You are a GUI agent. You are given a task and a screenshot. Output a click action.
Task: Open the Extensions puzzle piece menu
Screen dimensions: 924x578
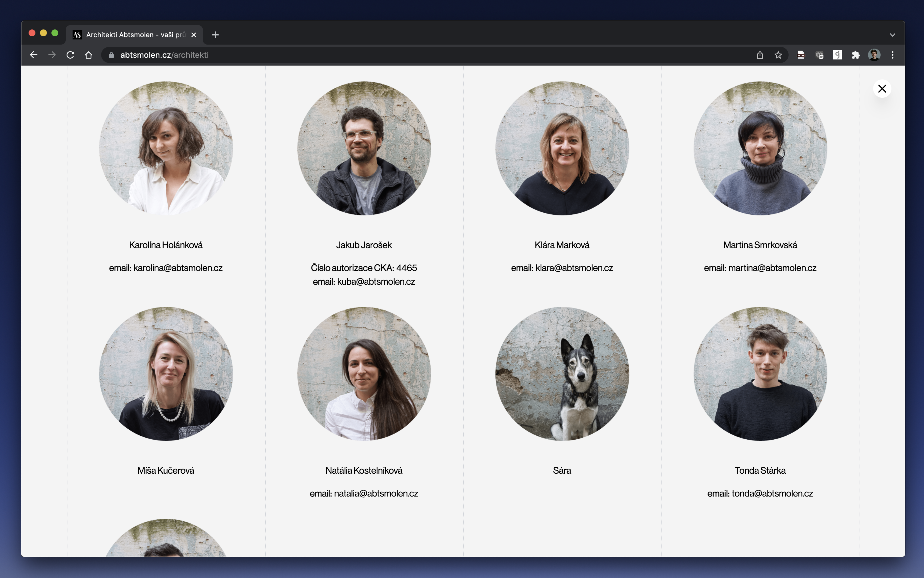point(856,55)
